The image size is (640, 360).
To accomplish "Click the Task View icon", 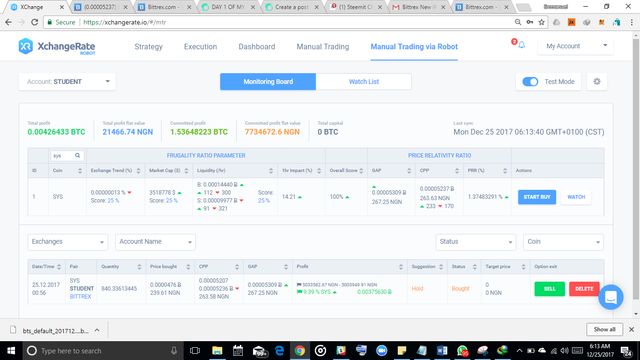I will tap(195, 351).
